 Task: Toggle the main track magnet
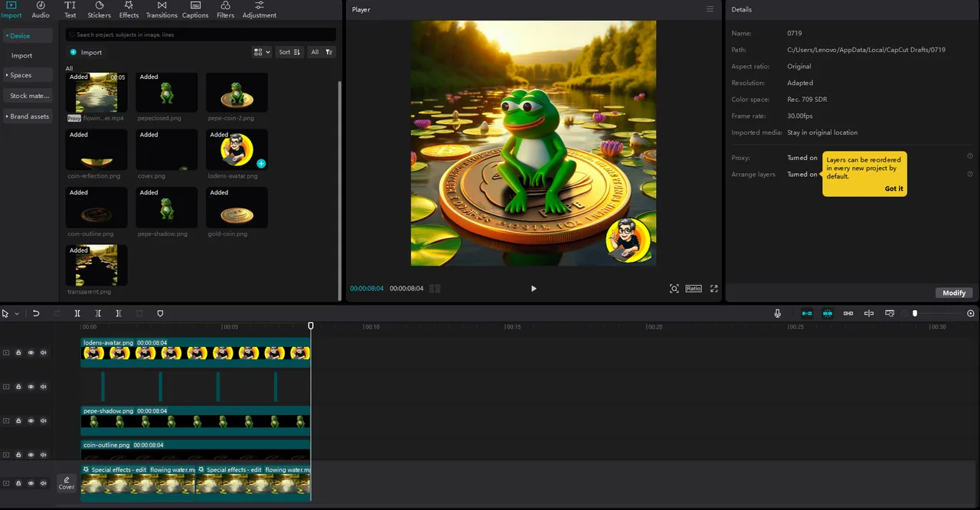pyautogui.click(x=807, y=313)
